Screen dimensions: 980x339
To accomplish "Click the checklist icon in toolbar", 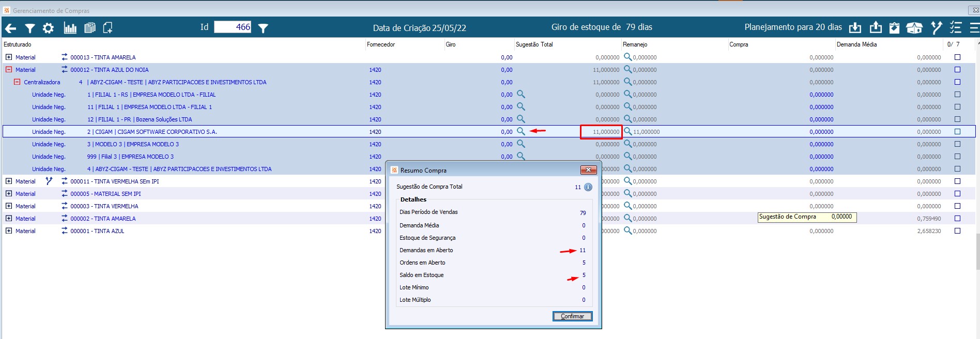I will tap(956, 27).
